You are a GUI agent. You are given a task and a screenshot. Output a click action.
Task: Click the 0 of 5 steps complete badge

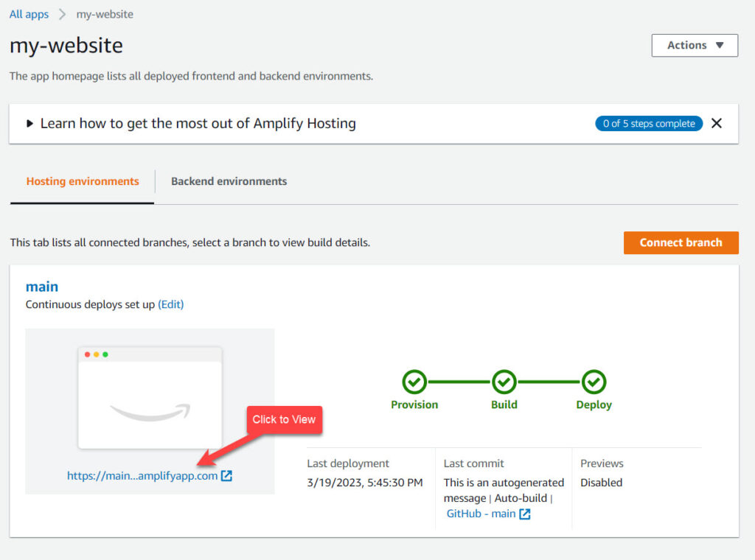tap(649, 124)
